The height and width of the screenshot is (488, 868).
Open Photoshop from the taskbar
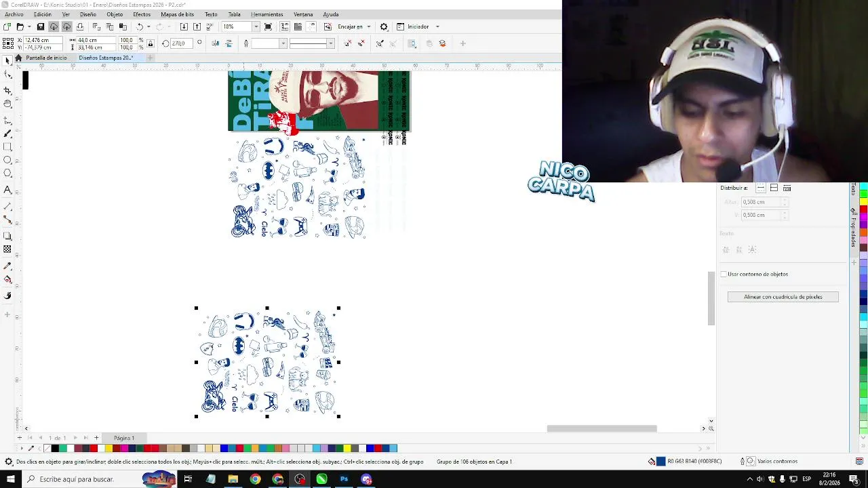pyautogui.click(x=344, y=479)
